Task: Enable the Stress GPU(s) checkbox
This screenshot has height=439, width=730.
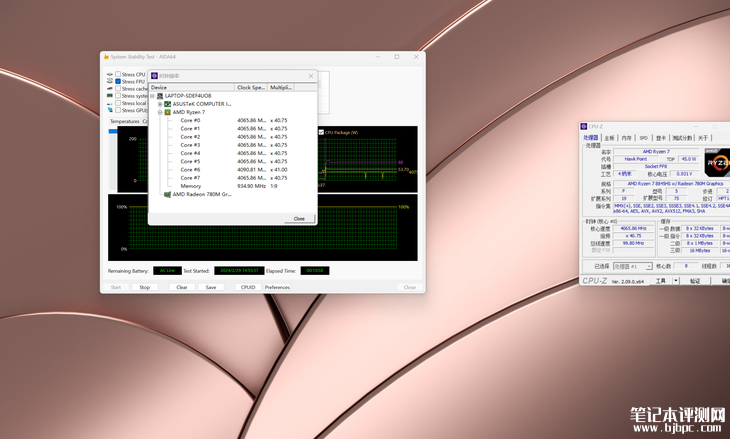Action: click(x=118, y=110)
